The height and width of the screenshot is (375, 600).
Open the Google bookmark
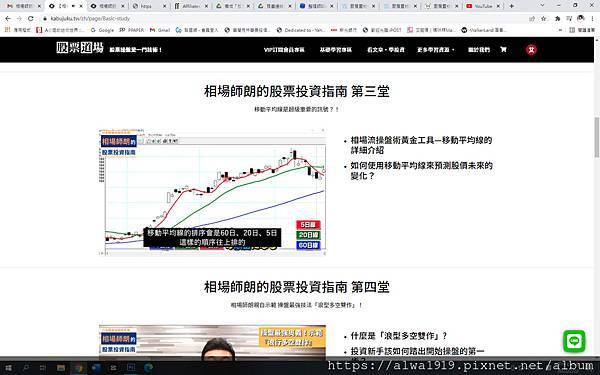102,30
